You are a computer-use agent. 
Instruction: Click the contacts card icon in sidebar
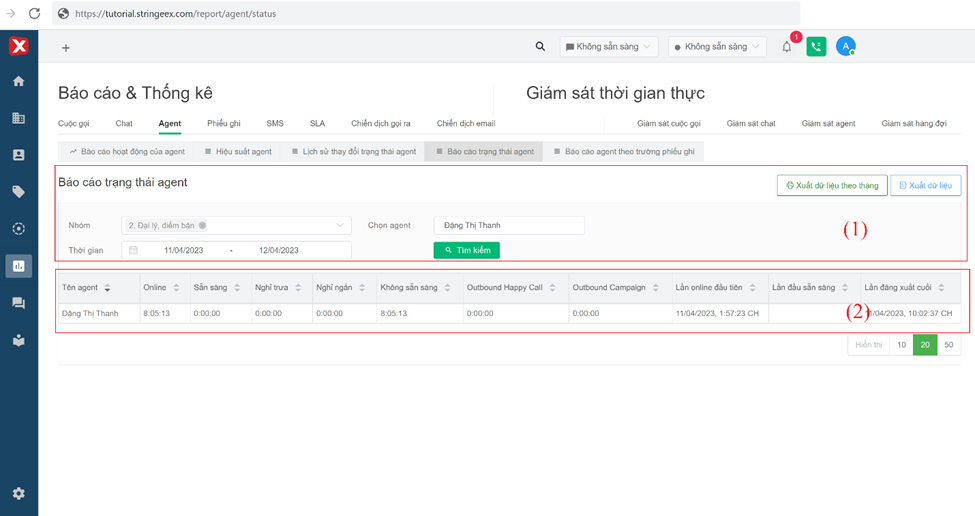[x=18, y=155]
